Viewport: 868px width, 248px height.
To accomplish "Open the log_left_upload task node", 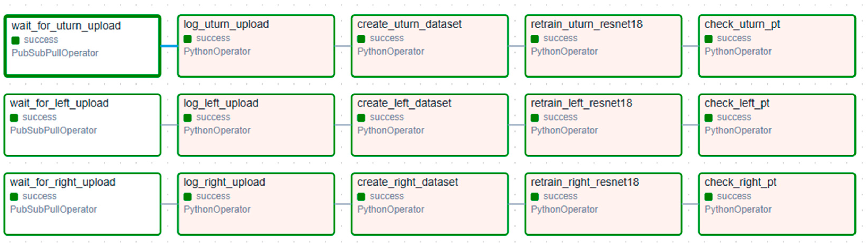I will point(256,125).
